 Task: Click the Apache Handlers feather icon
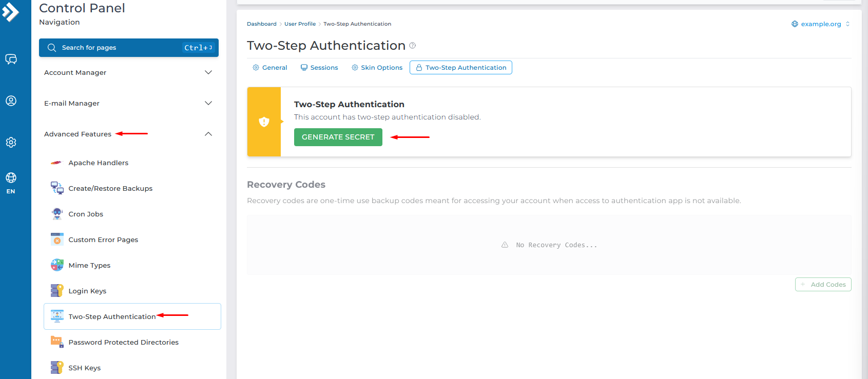tap(56, 163)
